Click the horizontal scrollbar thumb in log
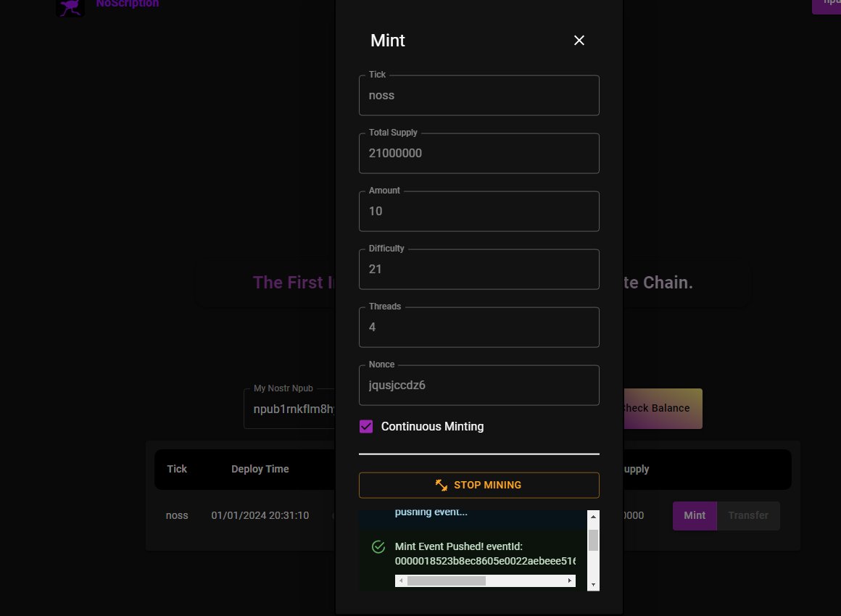The width and height of the screenshot is (841, 616). (x=447, y=580)
